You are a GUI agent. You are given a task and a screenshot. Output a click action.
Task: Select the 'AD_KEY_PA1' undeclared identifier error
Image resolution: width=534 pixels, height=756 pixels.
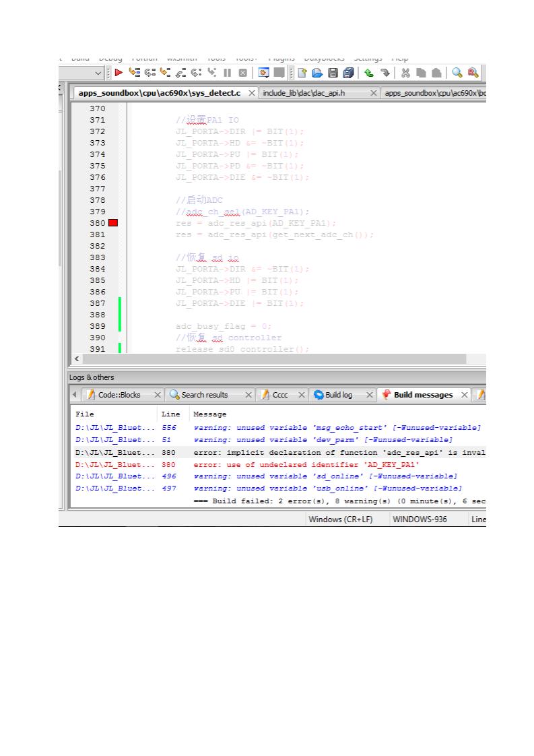306,465
